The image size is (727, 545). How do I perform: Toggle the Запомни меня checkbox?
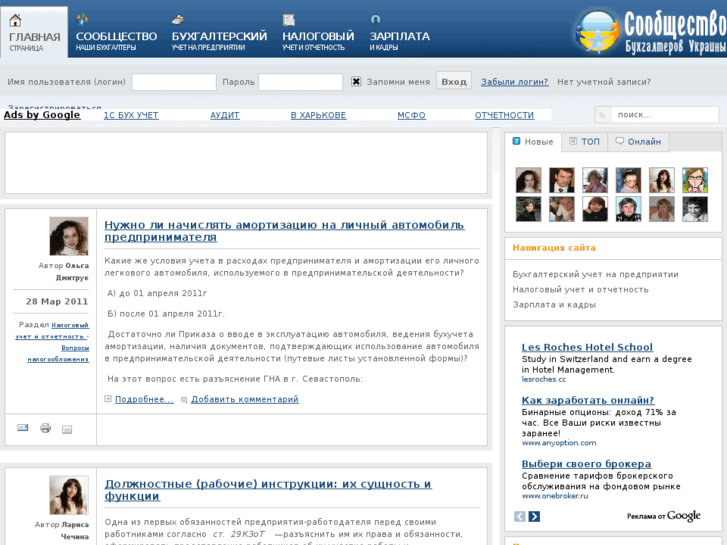[356, 82]
